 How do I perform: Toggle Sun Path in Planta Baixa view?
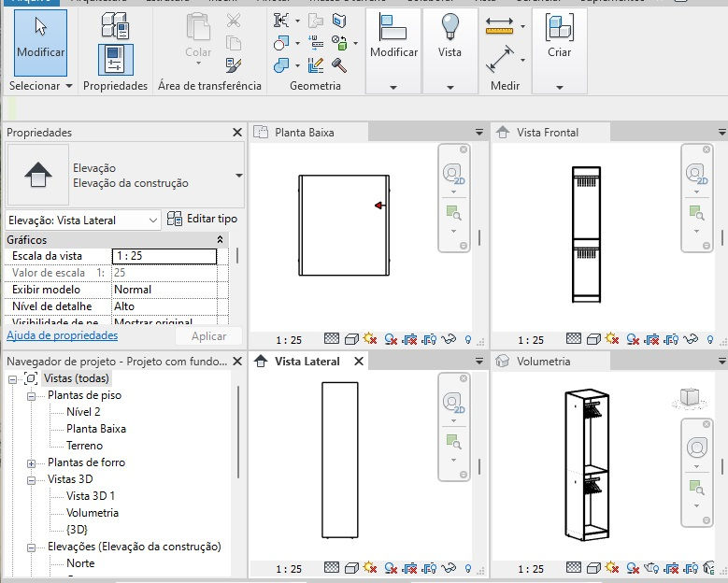click(370, 338)
